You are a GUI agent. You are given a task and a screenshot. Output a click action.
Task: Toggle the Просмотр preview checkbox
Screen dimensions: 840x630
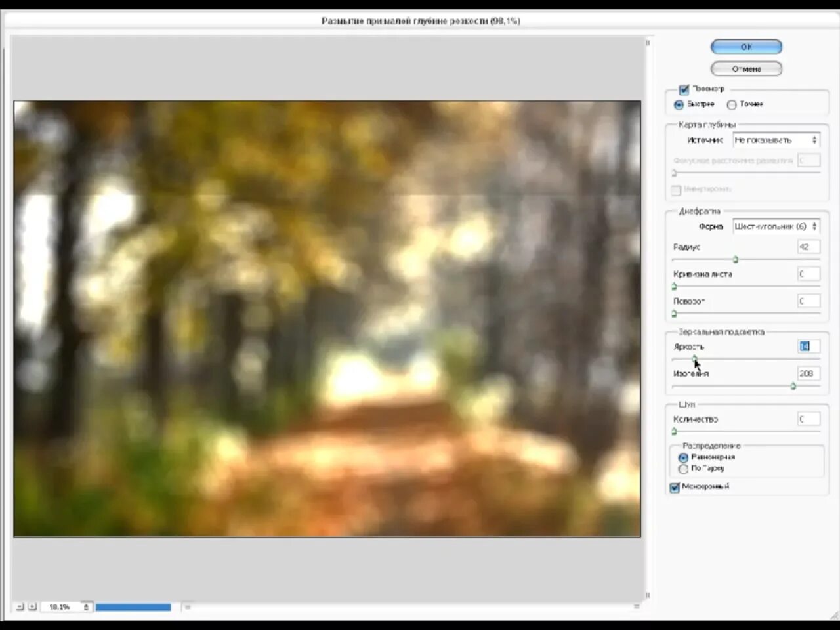pos(684,89)
